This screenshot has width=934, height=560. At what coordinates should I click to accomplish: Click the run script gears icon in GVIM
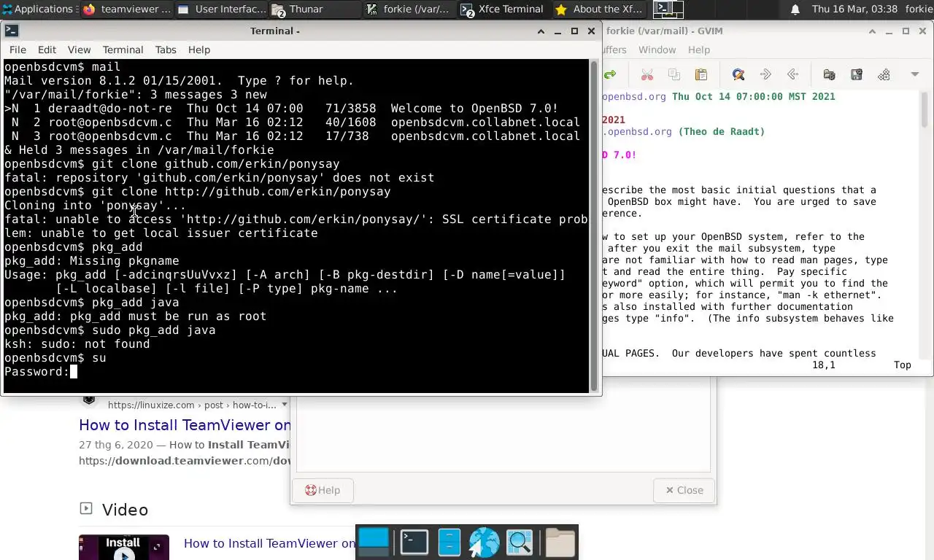884,74
